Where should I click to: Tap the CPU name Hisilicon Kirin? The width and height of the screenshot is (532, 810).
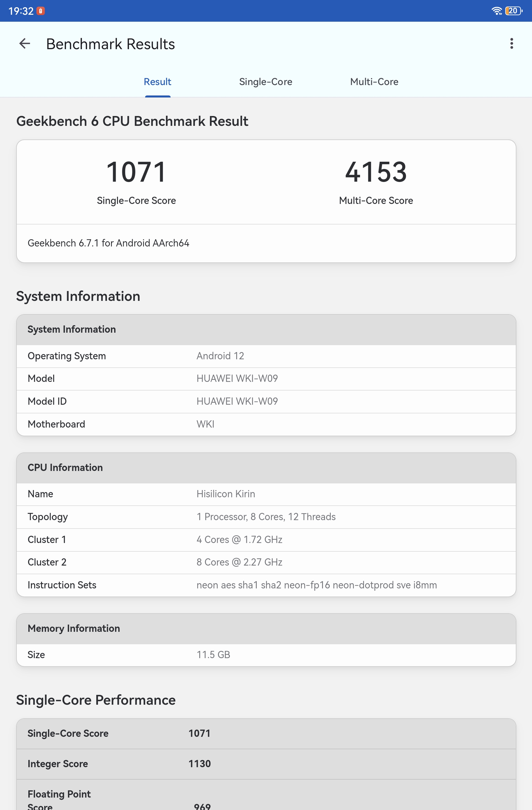pos(226,494)
